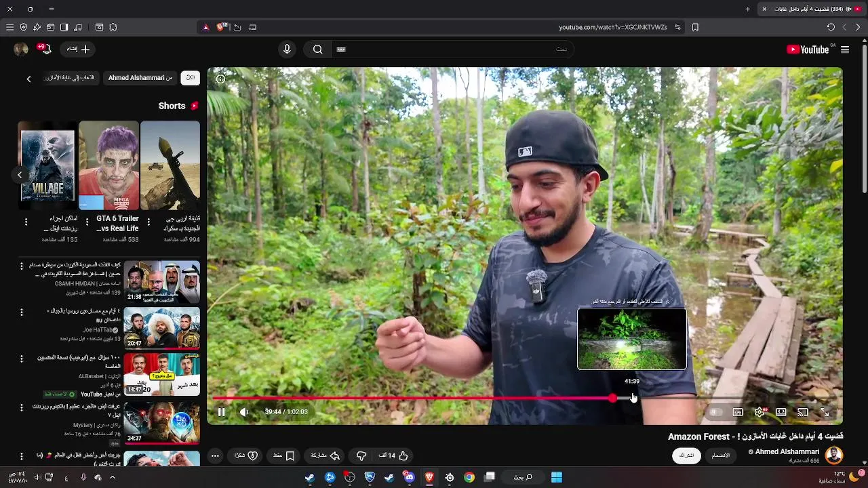
Task: Open the info card icon at video corner
Action: (220, 79)
